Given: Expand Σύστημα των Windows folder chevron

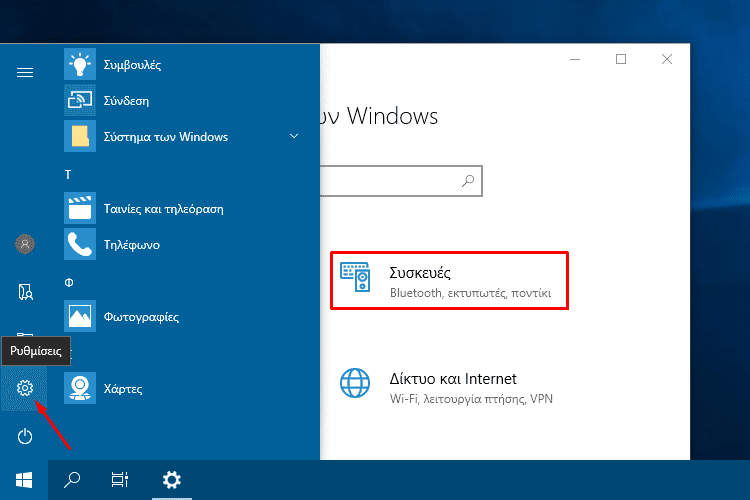Looking at the screenshot, I should (294, 136).
